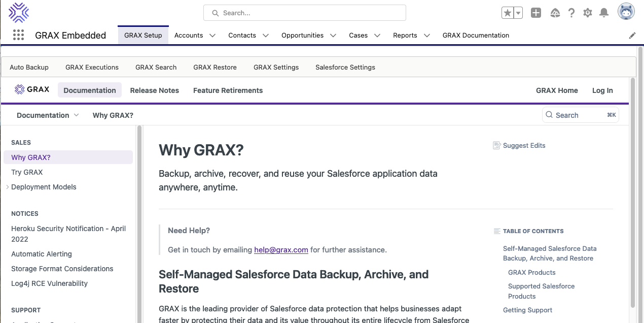644x323 pixels.
Task: Switch to the GRAX Restore subtab
Action: (215, 67)
